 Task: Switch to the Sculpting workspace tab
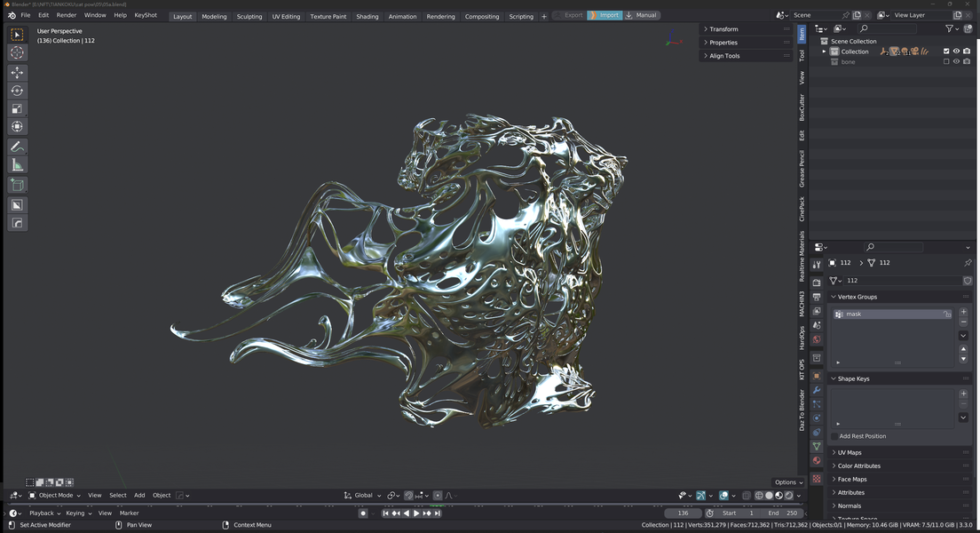(x=249, y=16)
